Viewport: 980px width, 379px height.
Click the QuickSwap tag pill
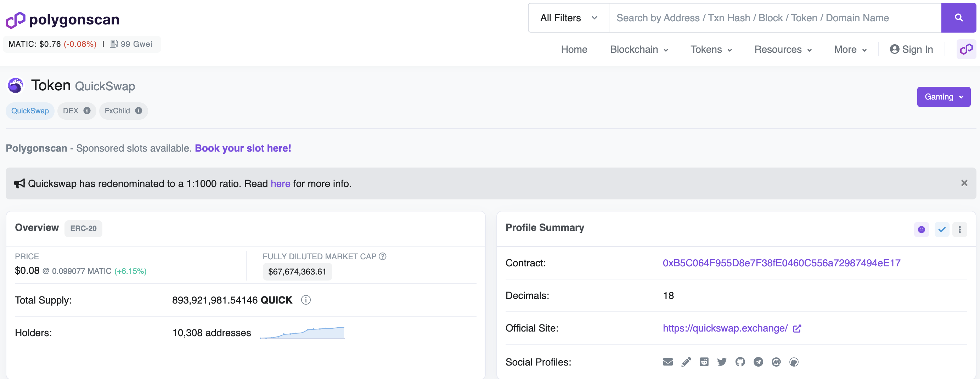30,111
